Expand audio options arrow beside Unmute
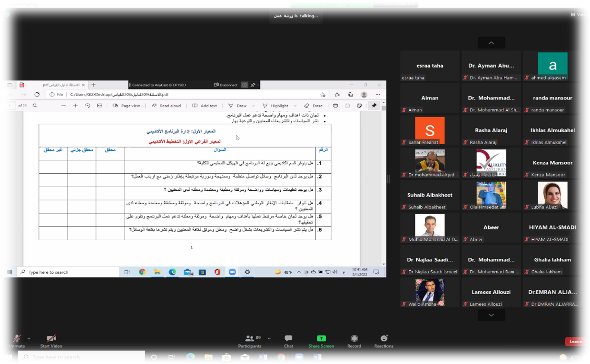Image resolution: width=590 pixels, height=364 pixels. pyautogui.click(x=29, y=338)
